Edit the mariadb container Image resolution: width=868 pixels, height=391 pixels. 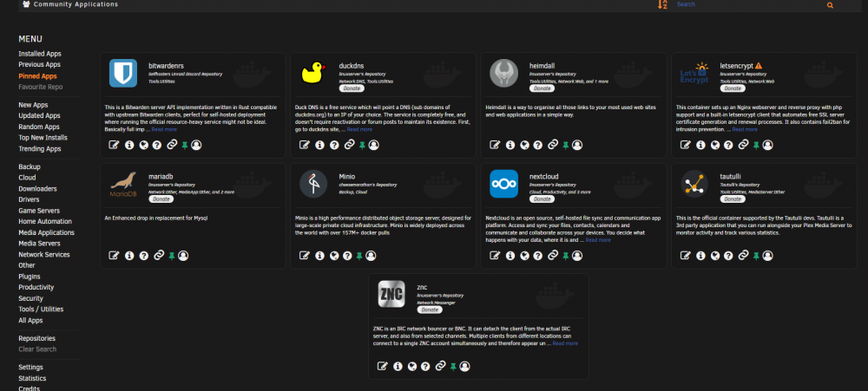(114, 256)
